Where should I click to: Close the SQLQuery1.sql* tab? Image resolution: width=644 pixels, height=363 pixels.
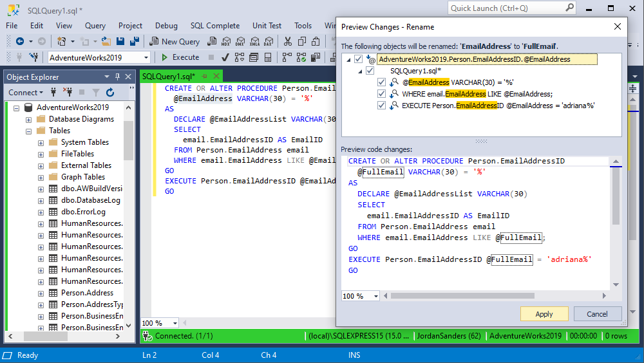click(216, 76)
